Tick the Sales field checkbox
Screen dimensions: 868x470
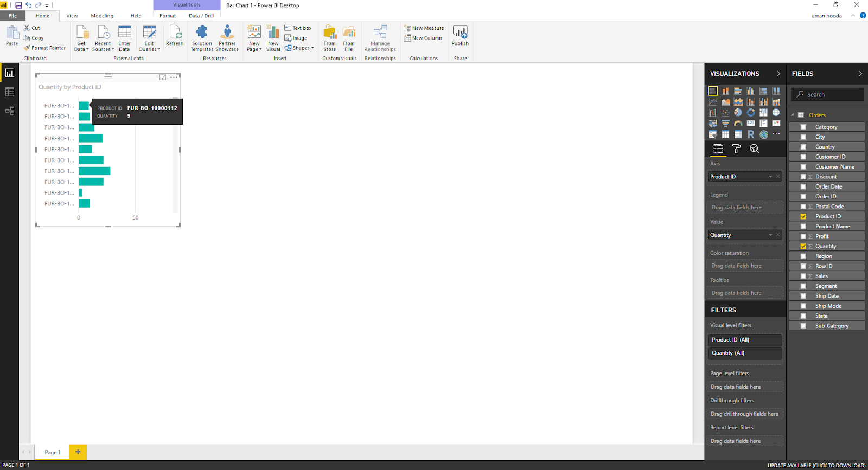[x=803, y=276]
